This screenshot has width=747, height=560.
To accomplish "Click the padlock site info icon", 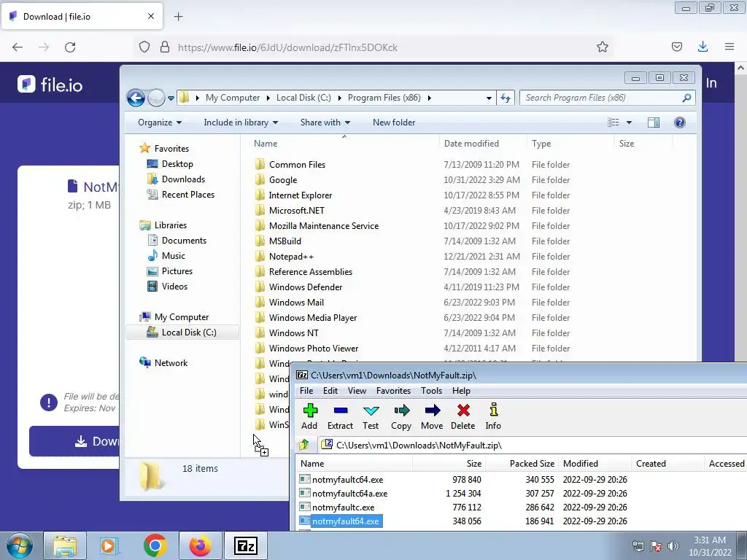I will coord(165,47).
